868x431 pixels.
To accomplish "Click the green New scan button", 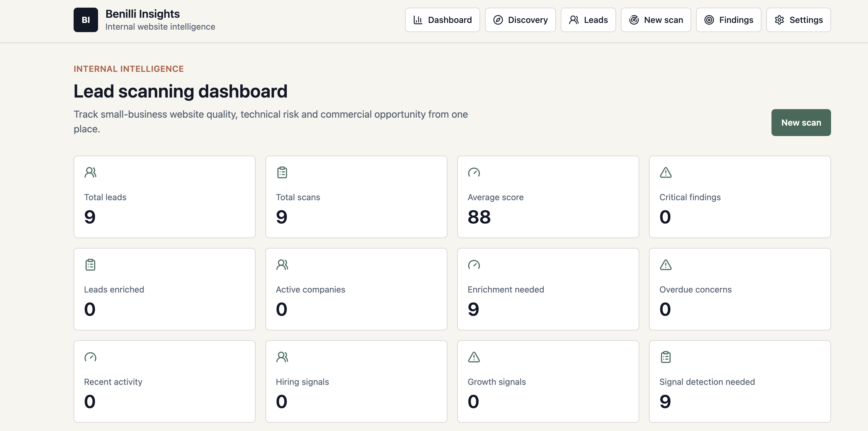I will (801, 122).
